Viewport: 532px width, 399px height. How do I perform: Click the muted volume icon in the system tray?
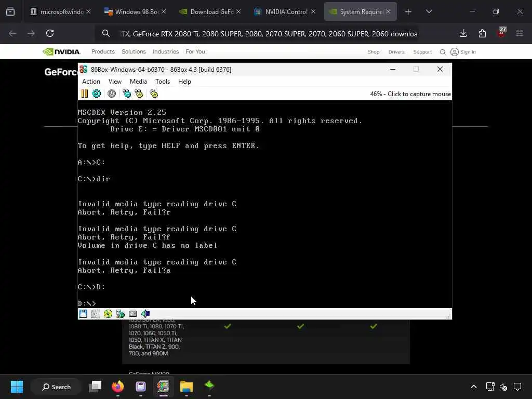click(503, 387)
